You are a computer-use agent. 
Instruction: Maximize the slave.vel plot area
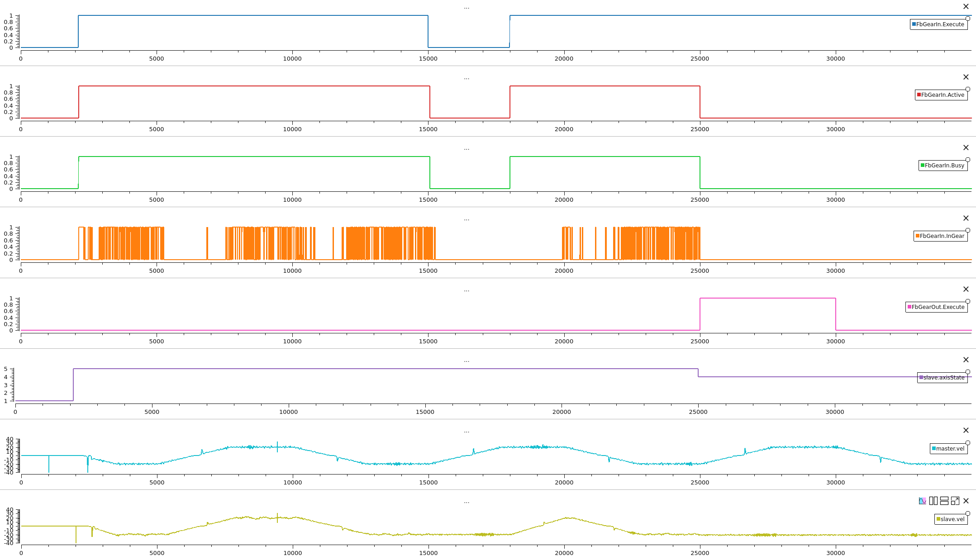[955, 501]
